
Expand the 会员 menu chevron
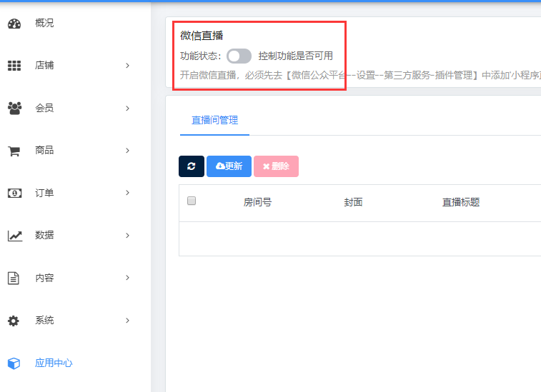tap(128, 109)
